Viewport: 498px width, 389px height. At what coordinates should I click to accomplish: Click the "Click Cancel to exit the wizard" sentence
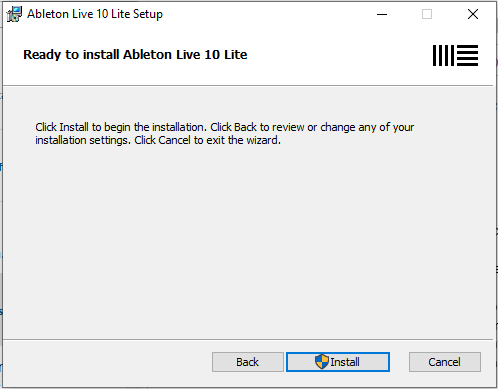[207, 140]
